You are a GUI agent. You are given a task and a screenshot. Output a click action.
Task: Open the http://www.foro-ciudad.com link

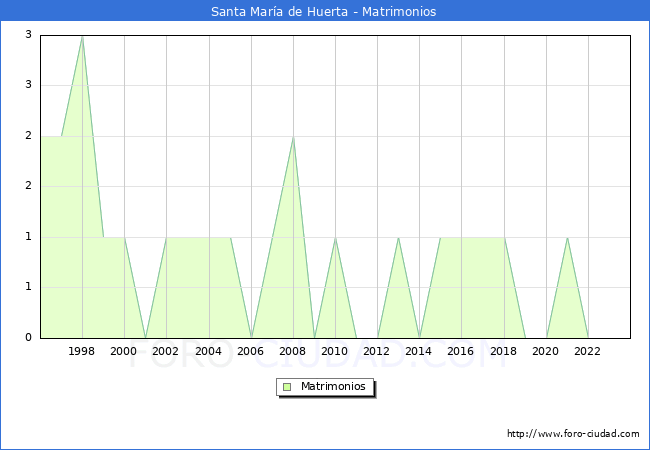click(x=573, y=433)
